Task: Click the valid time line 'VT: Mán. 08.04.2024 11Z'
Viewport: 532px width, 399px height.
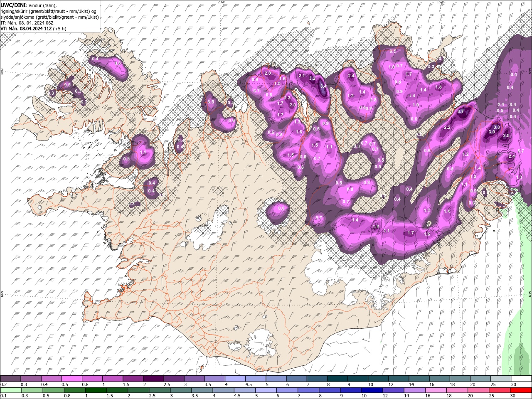Action: (26, 29)
